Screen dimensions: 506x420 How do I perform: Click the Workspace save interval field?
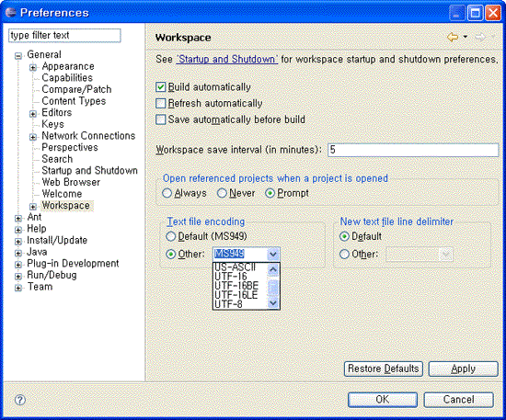coord(413,150)
